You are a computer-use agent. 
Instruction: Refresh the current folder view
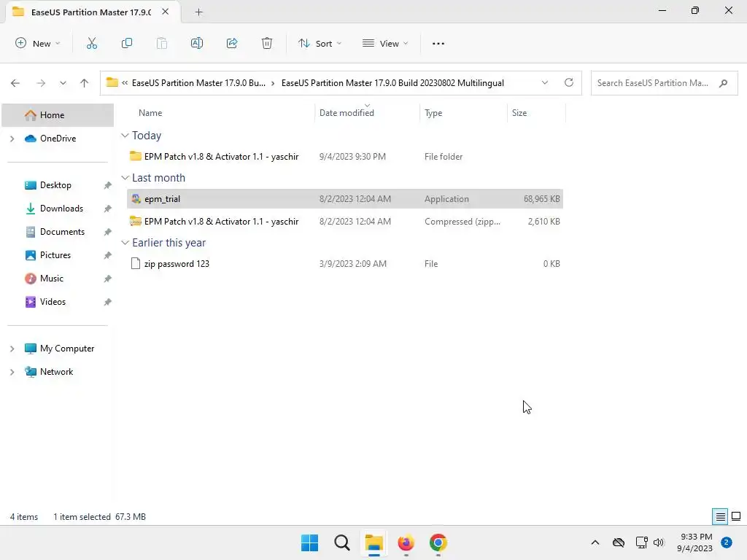coord(569,83)
